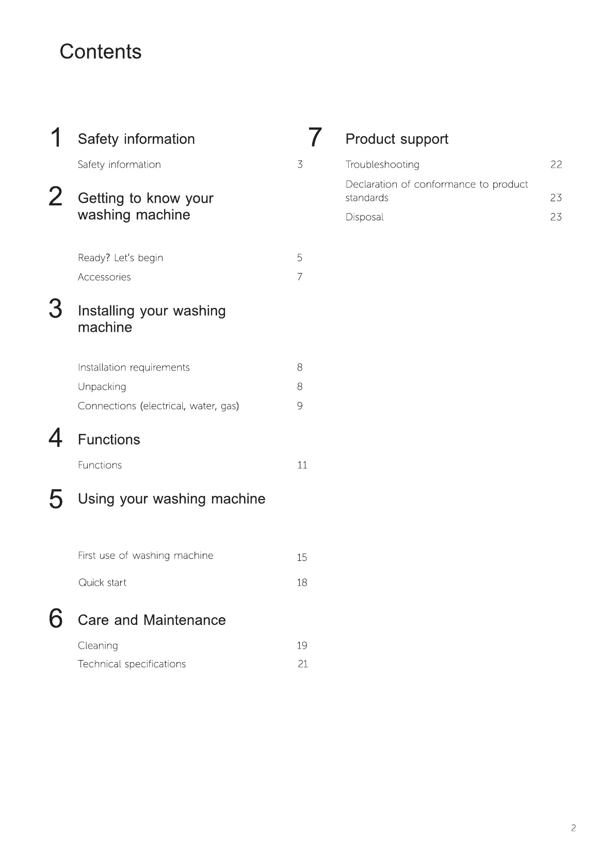Click the Product support chapter heading
This screenshot has height=868, width=614.
coord(397,139)
